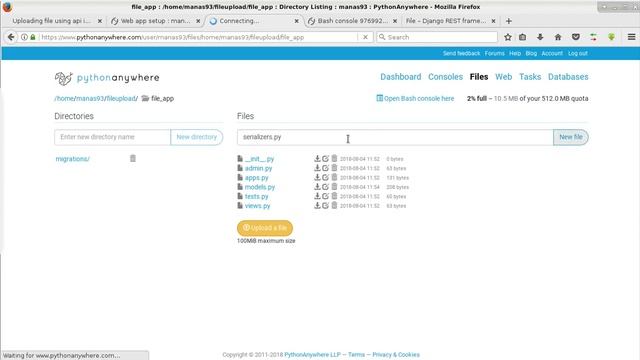Viewport: 640px width, 360px height.
Task: Edit the apps.py file
Action: [325, 177]
